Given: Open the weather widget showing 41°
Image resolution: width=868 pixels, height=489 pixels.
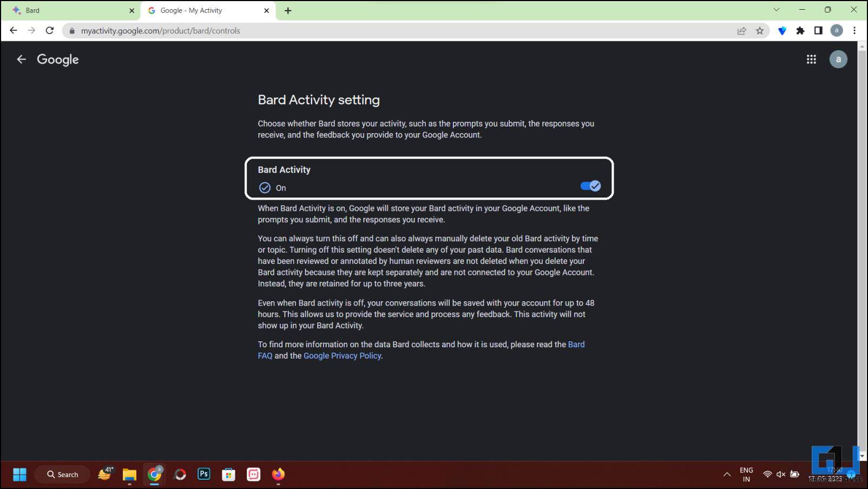Looking at the screenshot, I should pyautogui.click(x=105, y=474).
